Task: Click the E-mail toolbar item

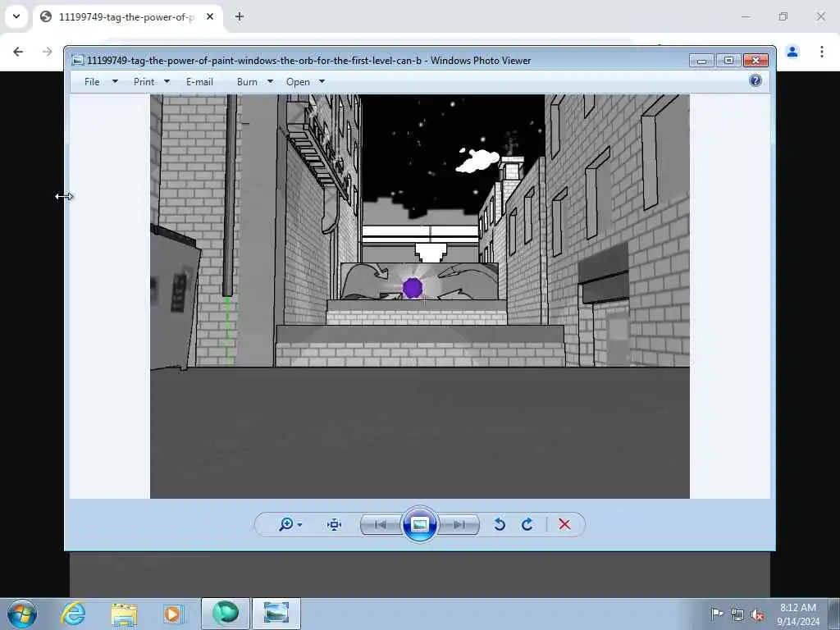Action: click(x=199, y=81)
